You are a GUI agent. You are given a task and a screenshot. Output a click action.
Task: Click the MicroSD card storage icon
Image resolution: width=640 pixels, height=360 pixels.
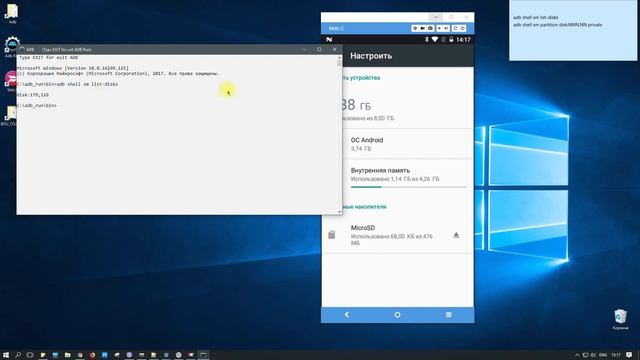click(x=331, y=235)
